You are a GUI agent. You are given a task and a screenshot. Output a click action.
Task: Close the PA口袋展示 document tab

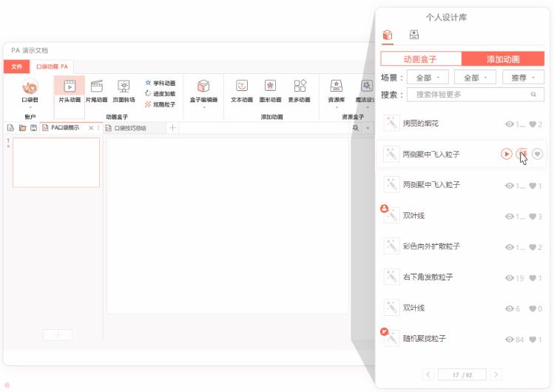[91, 128]
